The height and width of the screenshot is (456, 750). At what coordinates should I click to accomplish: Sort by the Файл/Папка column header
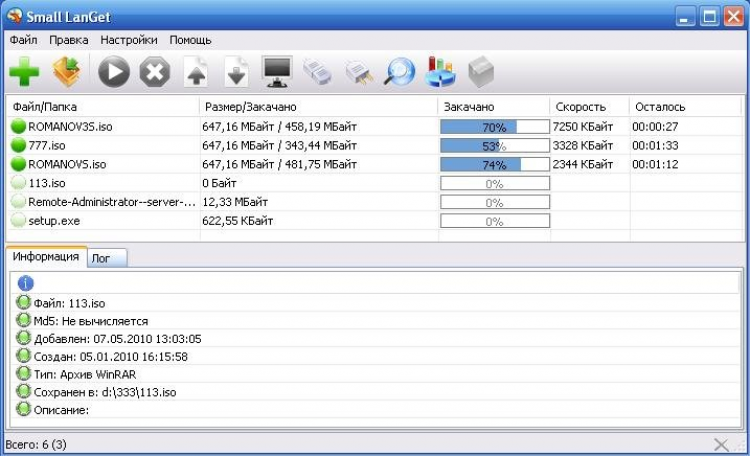coord(103,107)
